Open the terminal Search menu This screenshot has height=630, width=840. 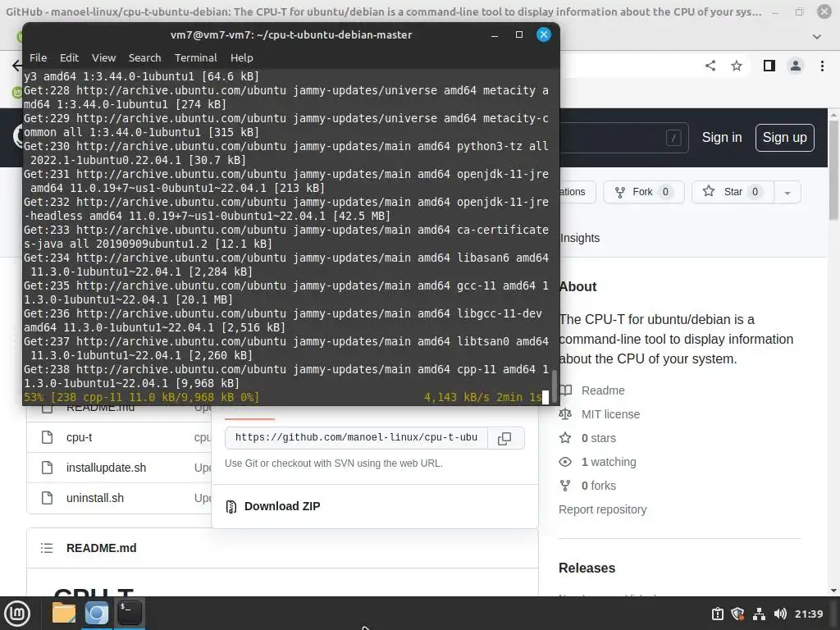[144, 58]
